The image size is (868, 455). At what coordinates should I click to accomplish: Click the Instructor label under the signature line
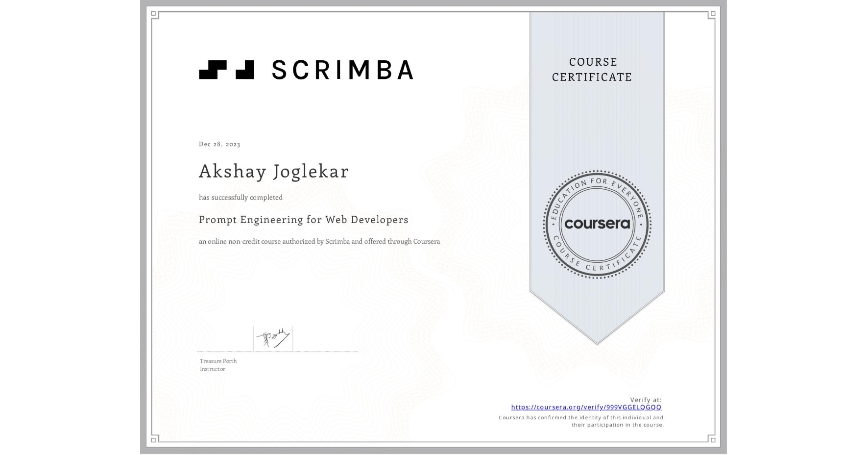coord(212,368)
